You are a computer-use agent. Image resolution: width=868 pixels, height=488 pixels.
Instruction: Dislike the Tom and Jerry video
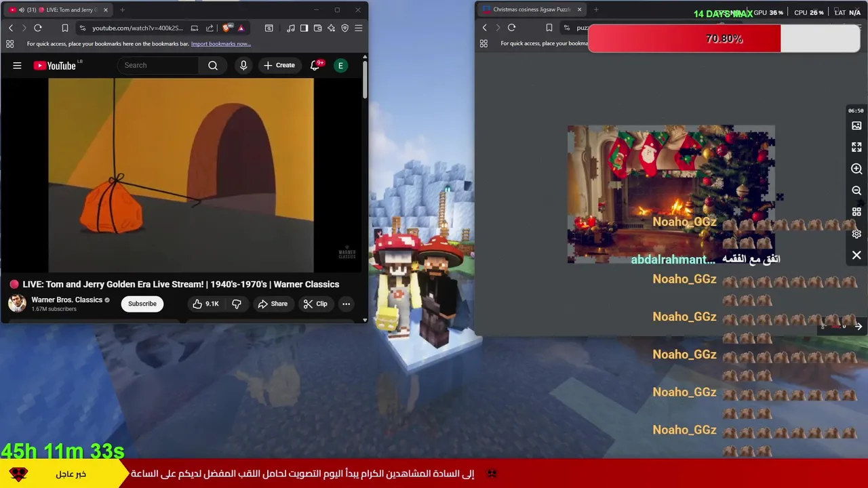[x=237, y=304]
